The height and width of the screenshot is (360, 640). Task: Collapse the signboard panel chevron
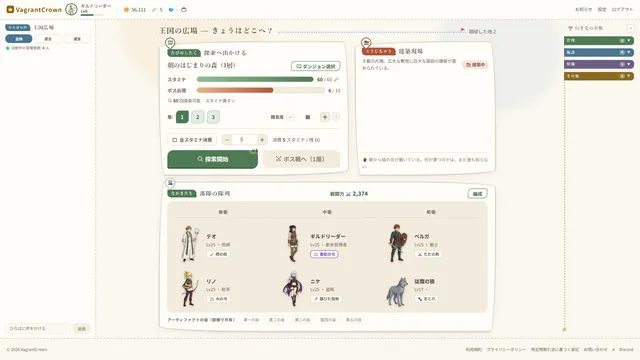point(630,28)
